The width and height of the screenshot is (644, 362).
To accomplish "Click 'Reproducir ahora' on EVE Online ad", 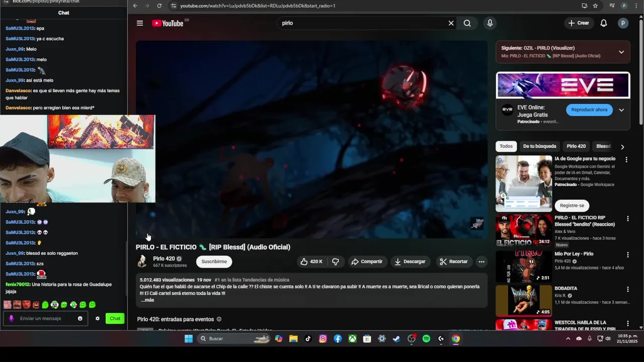I will coord(589,110).
